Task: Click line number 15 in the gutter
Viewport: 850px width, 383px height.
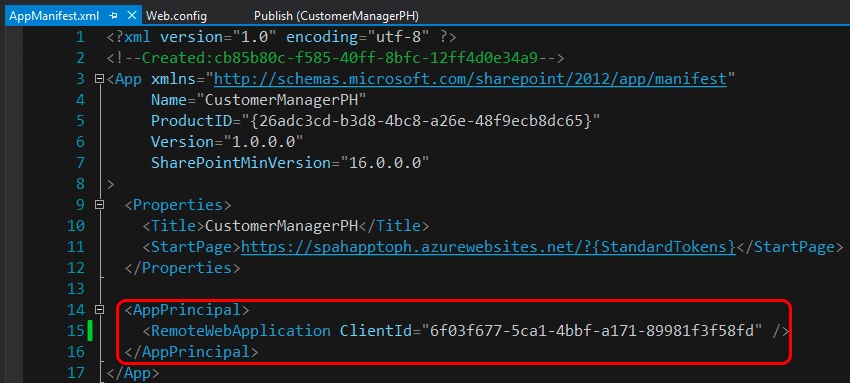Action: coord(76,330)
